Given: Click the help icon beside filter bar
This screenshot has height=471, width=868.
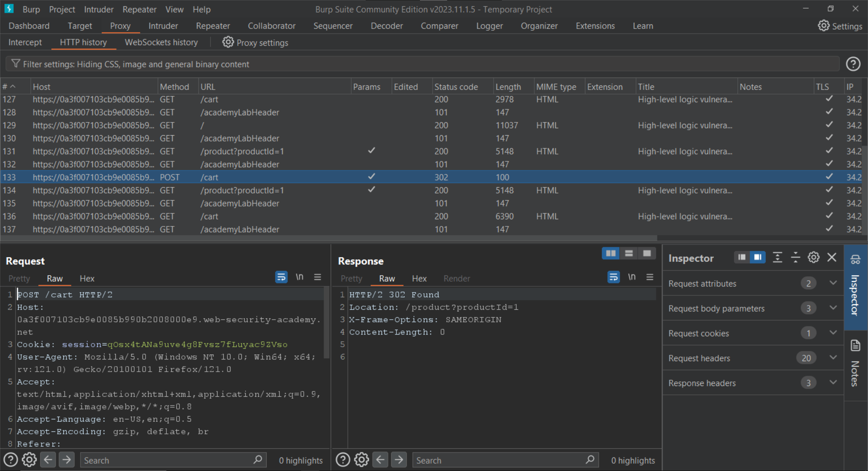Looking at the screenshot, I should click(853, 64).
